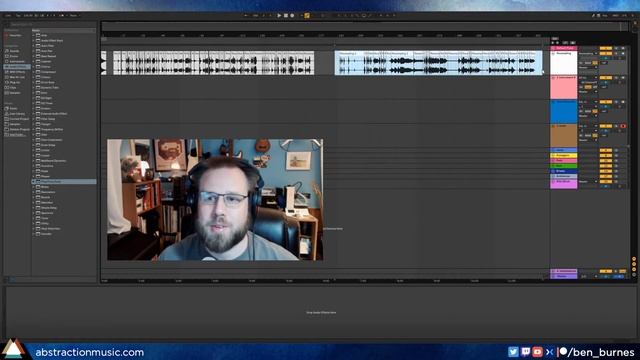Open the Sounds browser category
The width and height of the screenshot is (640, 360).
click(14, 51)
